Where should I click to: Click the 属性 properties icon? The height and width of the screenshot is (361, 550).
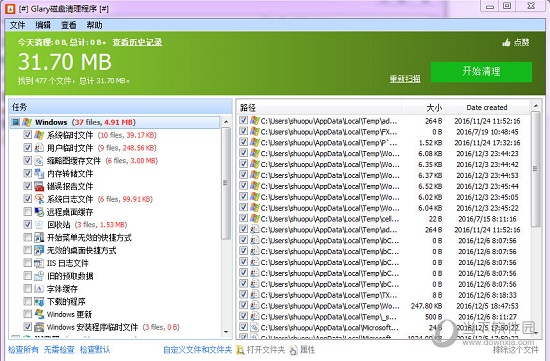tap(294, 350)
